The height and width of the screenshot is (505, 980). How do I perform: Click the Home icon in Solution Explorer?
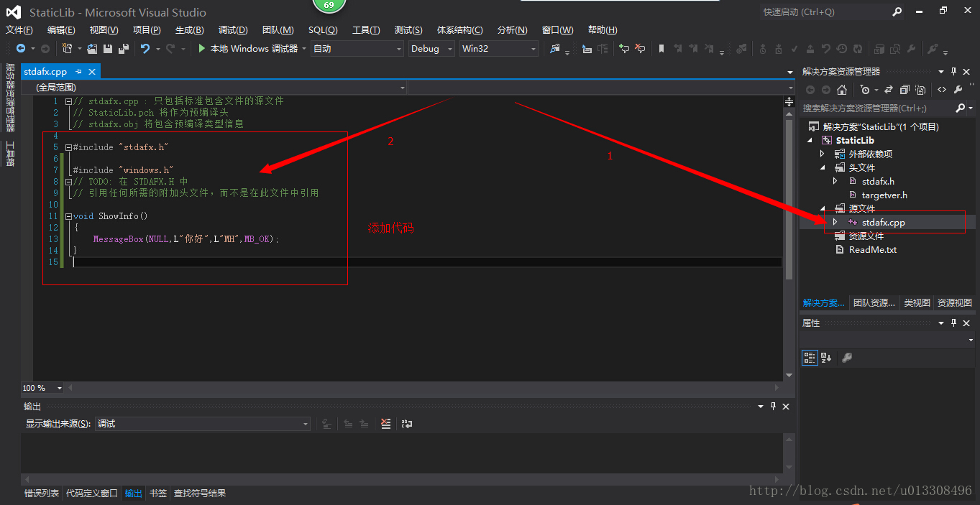click(x=842, y=90)
